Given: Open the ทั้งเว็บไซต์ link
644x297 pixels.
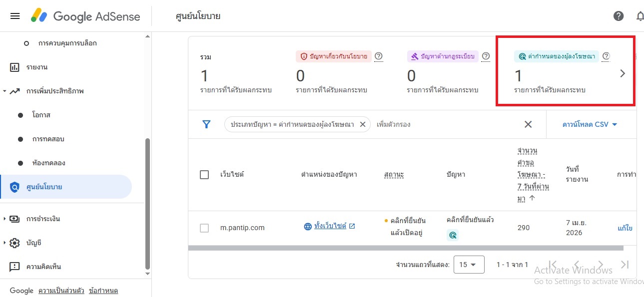Looking at the screenshot, I should 330,226.
